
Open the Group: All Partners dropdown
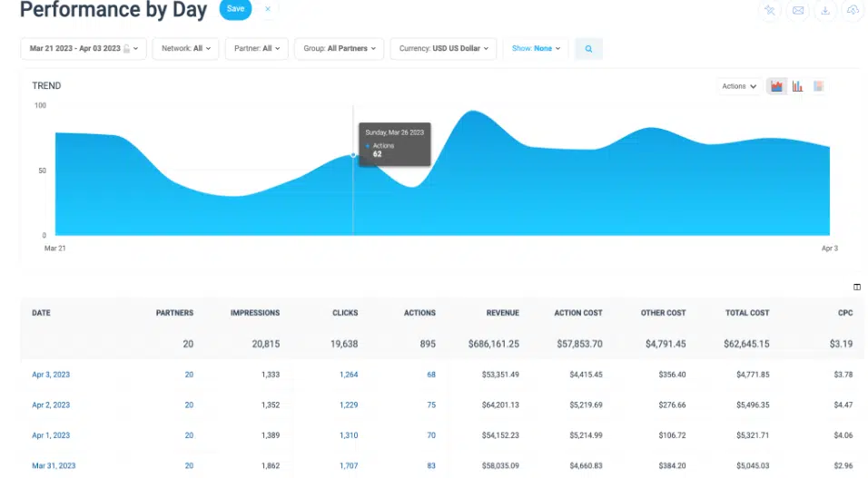[x=339, y=49]
